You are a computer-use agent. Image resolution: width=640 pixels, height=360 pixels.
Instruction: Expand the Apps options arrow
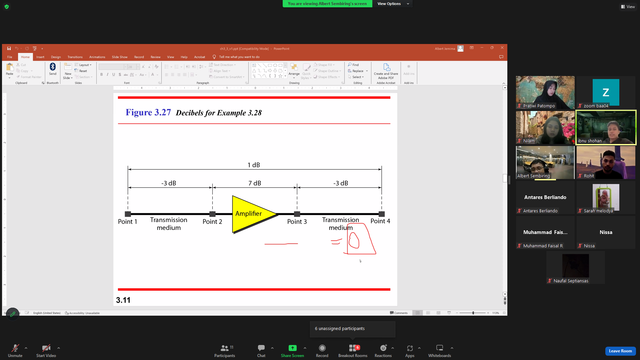pyautogui.click(x=419, y=348)
